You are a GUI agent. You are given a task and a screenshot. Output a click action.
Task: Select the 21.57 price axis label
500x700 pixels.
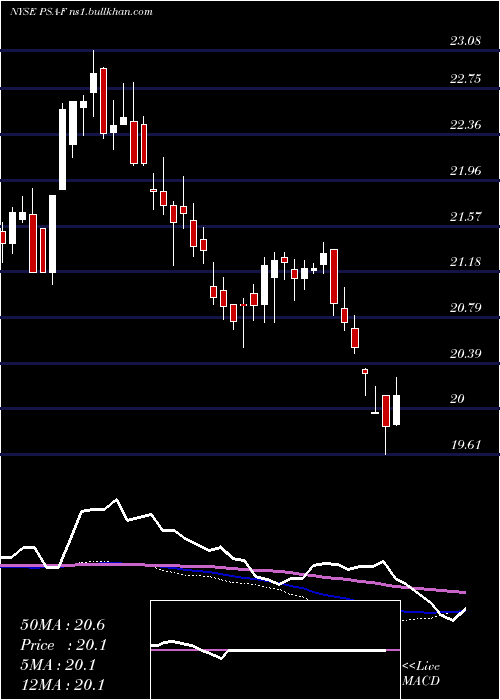(465, 217)
